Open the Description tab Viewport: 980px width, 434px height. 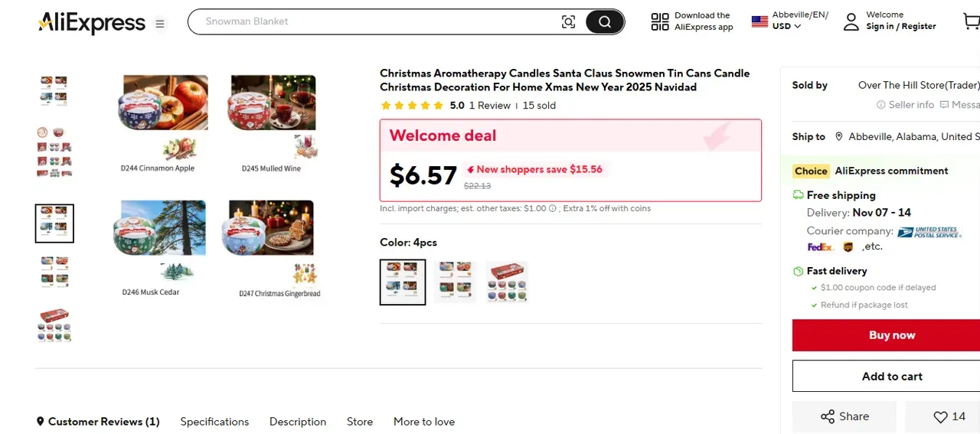(298, 422)
